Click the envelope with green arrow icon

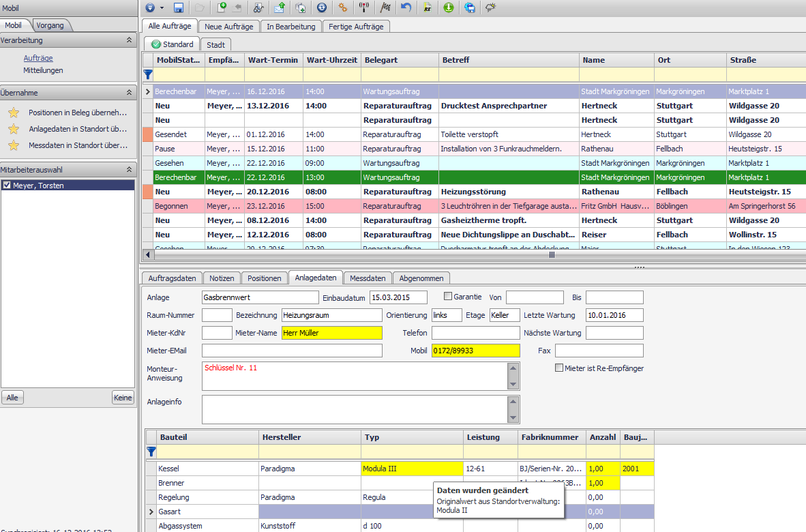(x=279, y=8)
